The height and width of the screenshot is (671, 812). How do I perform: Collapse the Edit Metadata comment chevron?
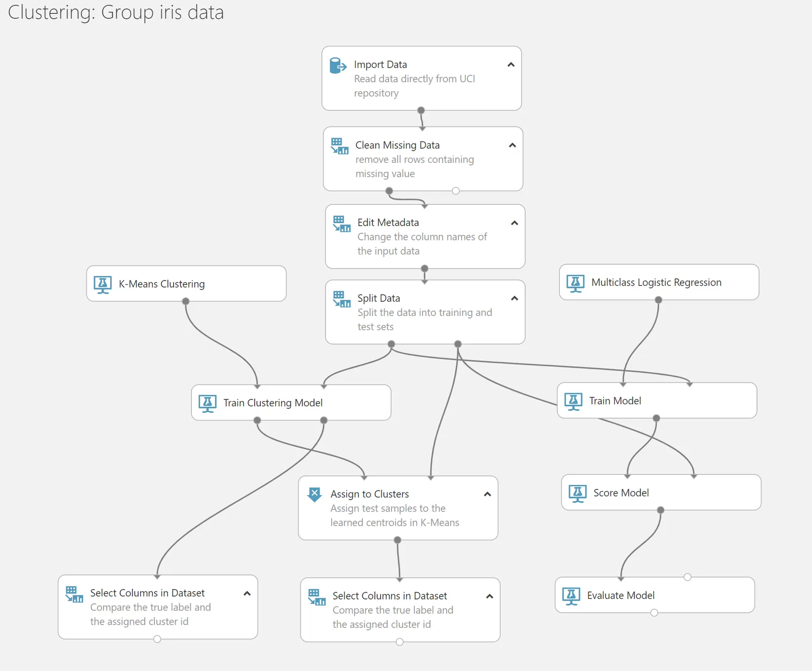tap(515, 223)
